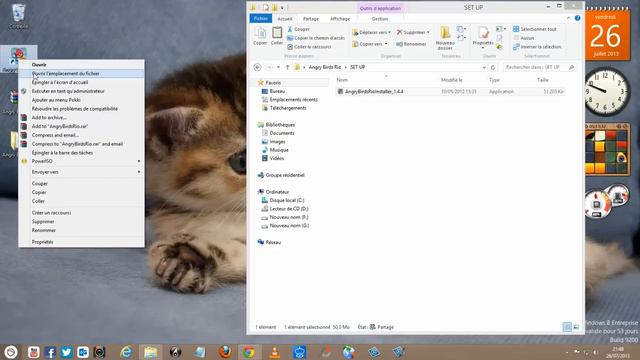Expand the Envoyer vers submenu

point(81,172)
